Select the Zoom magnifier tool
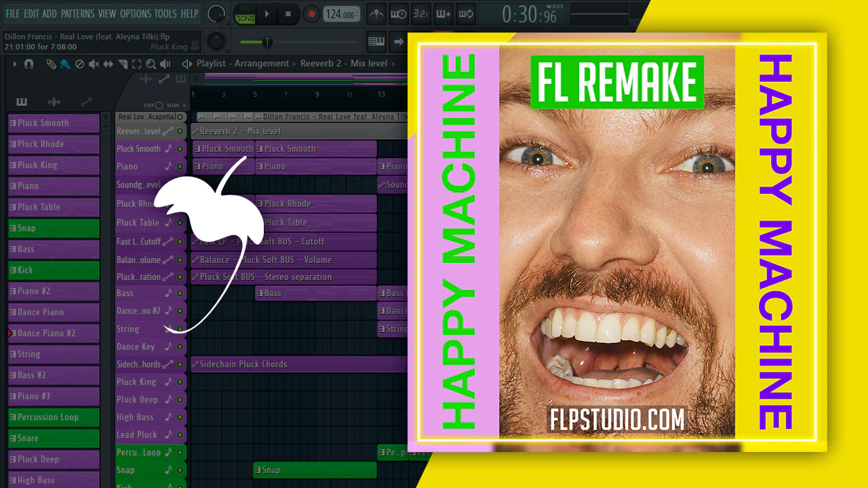Image resolution: width=868 pixels, height=488 pixels. tap(151, 64)
